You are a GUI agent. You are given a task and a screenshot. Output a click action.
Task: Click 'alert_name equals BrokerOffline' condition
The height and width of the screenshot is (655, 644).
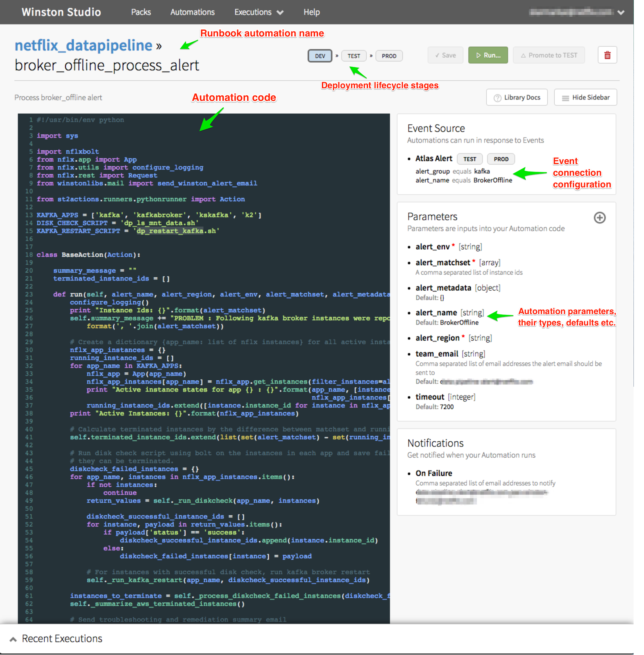click(464, 181)
